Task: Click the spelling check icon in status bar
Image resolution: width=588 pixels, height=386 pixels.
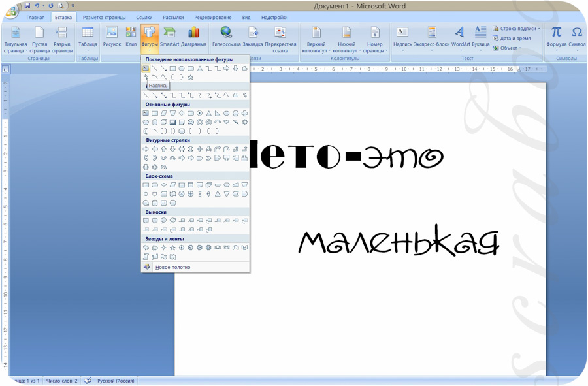Action: click(88, 381)
